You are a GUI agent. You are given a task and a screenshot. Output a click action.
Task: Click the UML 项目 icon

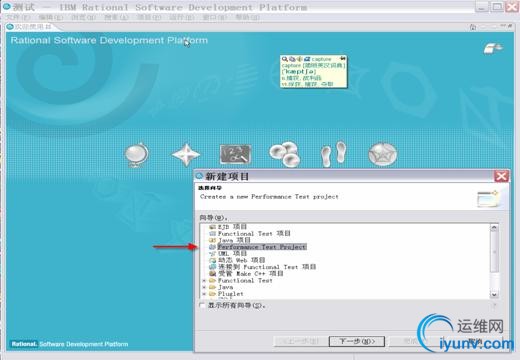pyautogui.click(x=213, y=254)
